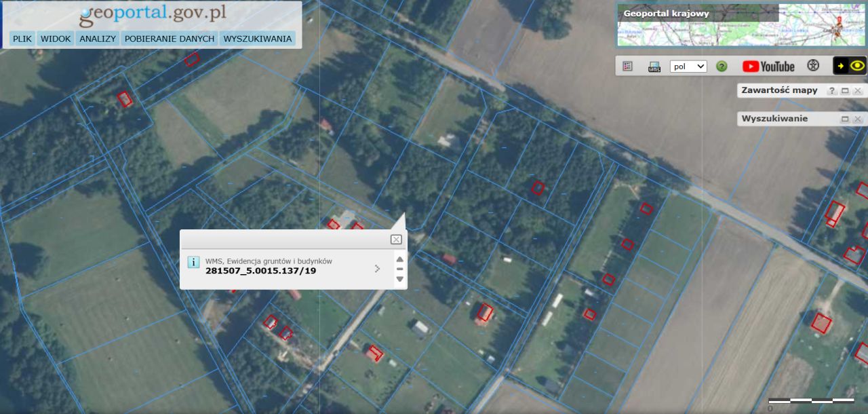Open the green help question mark
868x414 pixels.
[722, 67]
